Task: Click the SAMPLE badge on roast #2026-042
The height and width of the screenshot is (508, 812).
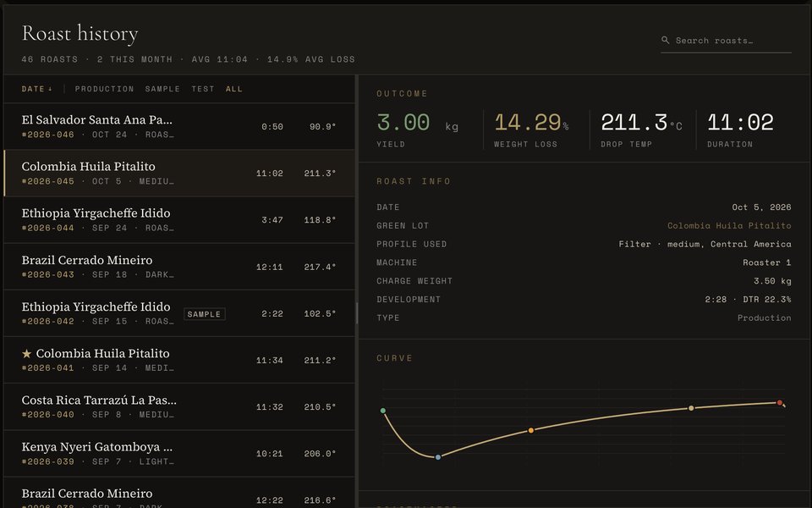Action: (x=204, y=314)
